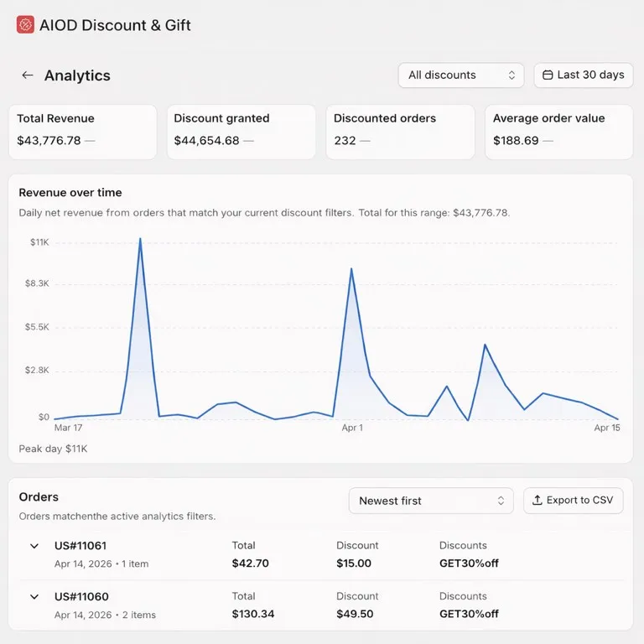This screenshot has height=644, width=644.
Task: Click GET30%off code on order US#11061
Action: pos(469,563)
